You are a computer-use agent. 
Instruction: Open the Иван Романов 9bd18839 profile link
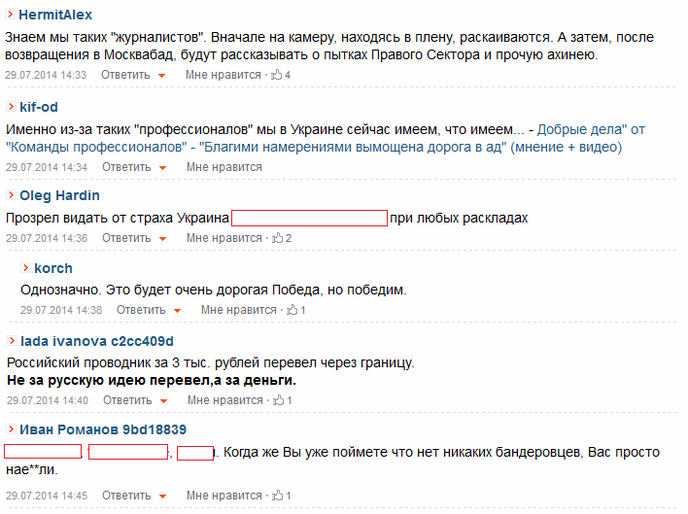103,429
